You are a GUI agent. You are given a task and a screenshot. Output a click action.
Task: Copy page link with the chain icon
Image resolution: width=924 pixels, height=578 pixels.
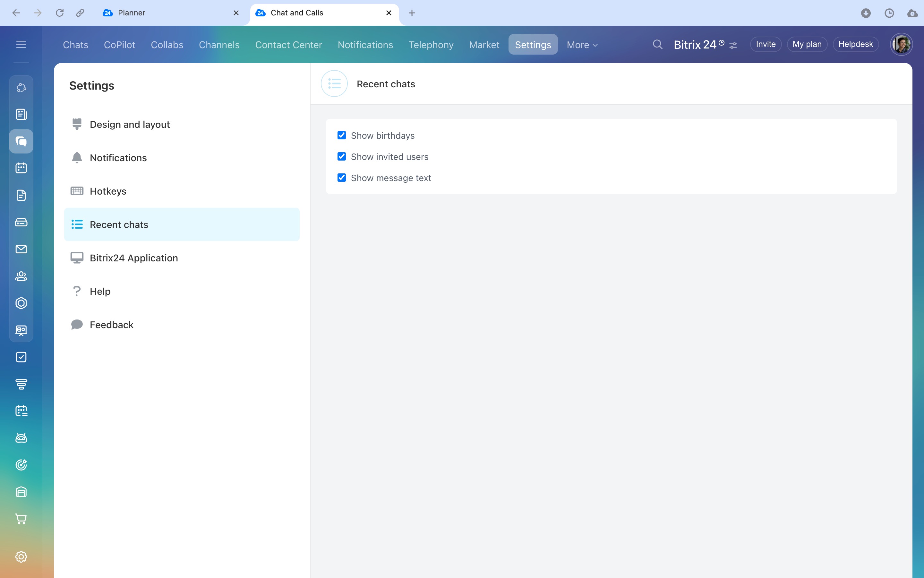80,13
